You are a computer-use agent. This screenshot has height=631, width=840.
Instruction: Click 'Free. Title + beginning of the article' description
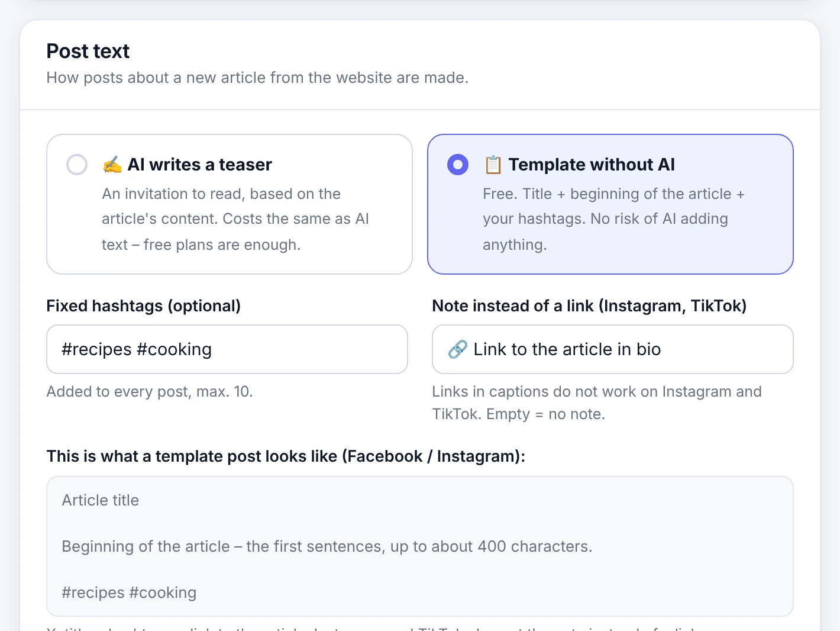[613, 220]
